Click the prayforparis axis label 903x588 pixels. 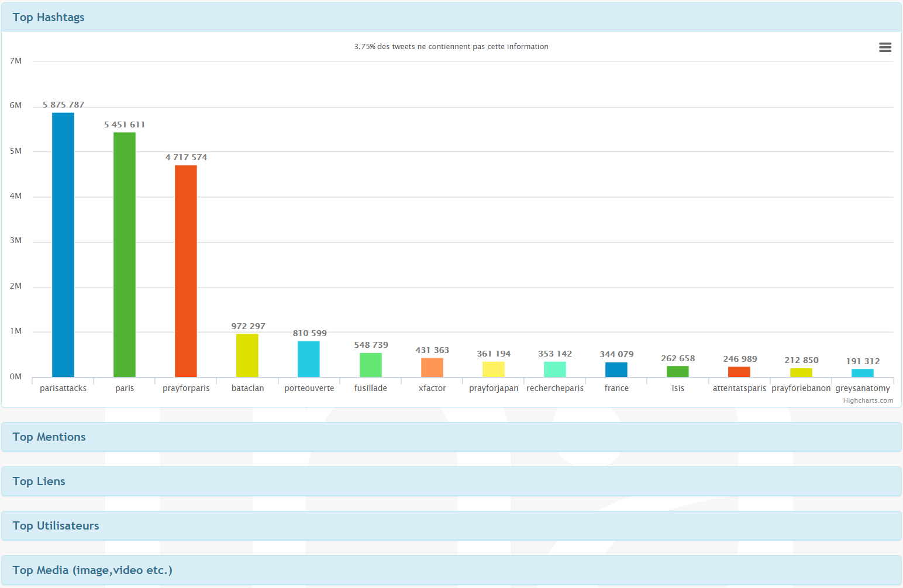(186, 388)
